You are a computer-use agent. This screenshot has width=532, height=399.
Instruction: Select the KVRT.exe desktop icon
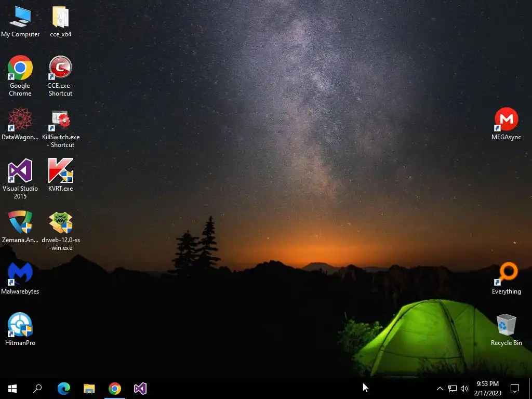(x=60, y=175)
